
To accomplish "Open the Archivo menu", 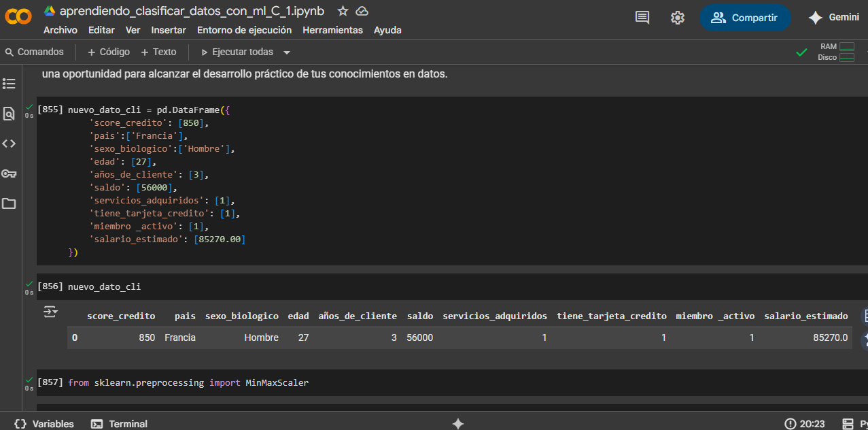I will pos(60,30).
